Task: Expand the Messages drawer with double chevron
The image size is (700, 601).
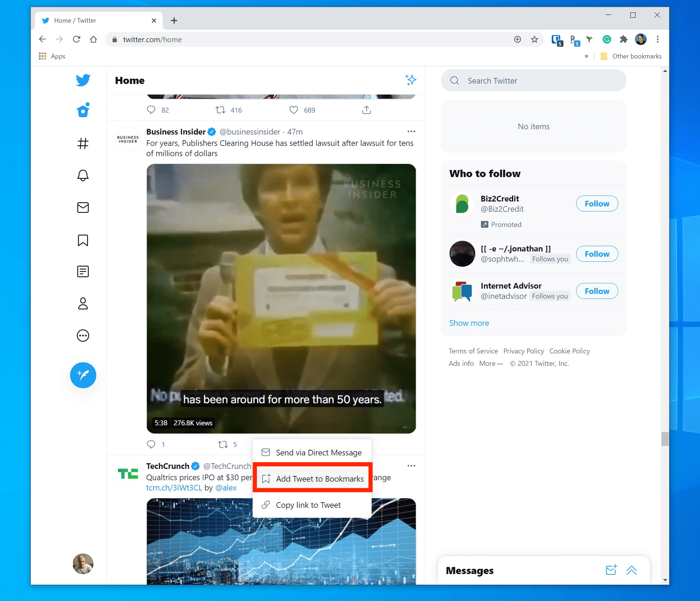Action: [632, 570]
